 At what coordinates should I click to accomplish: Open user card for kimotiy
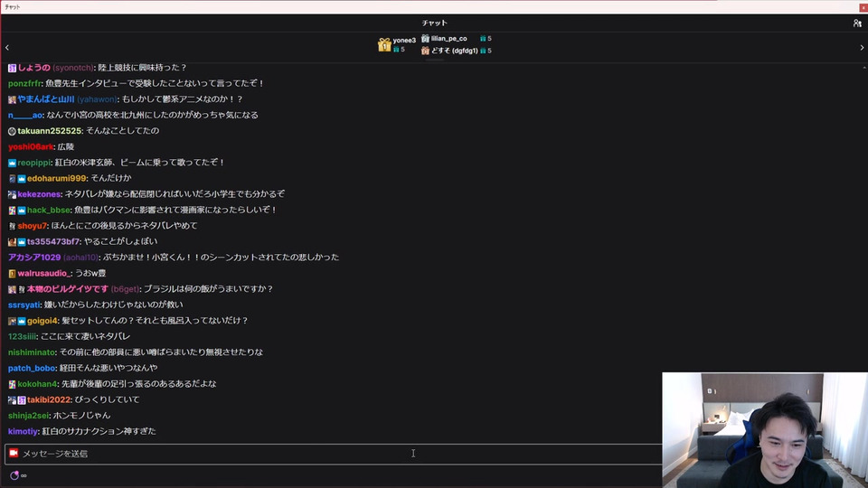(23, 432)
